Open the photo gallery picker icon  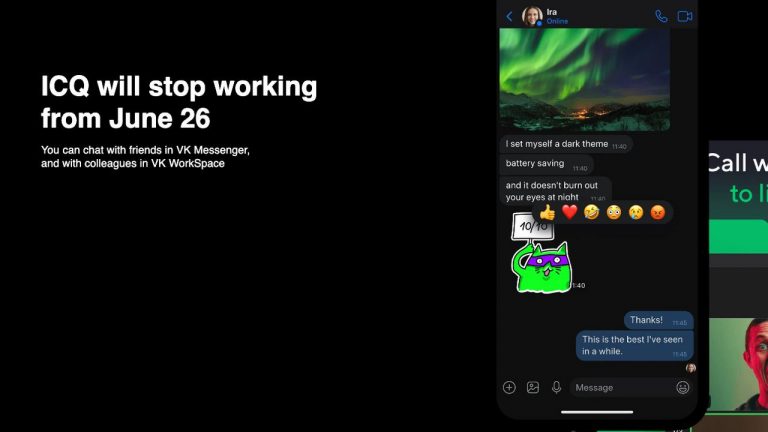[x=533, y=387]
